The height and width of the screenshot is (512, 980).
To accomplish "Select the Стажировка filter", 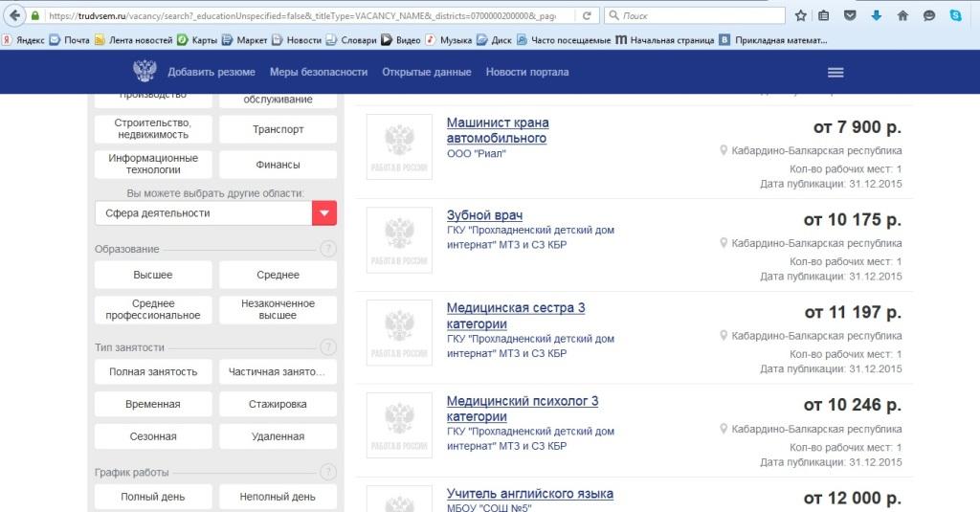I will (x=278, y=405).
